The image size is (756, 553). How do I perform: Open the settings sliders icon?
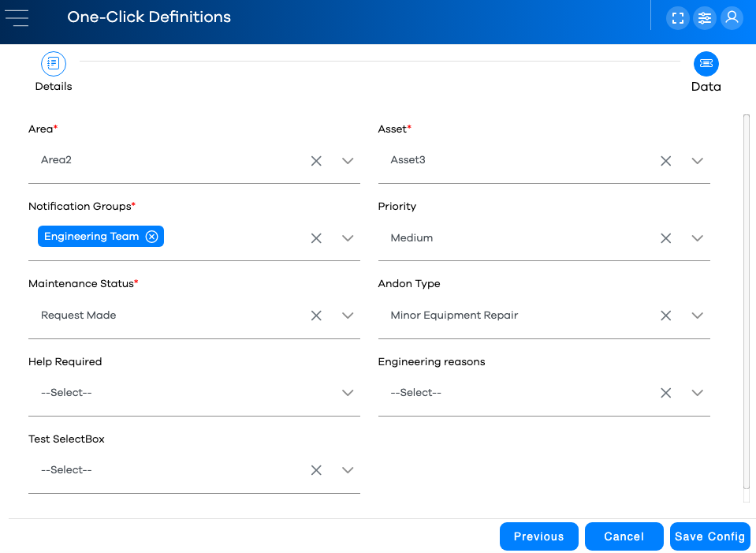[x=705, y=18]
